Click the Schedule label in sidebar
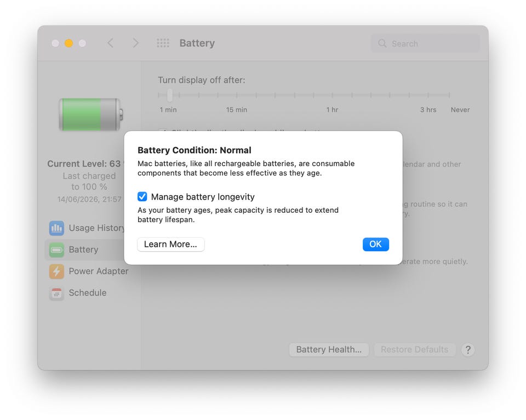 tap(88, 293)
